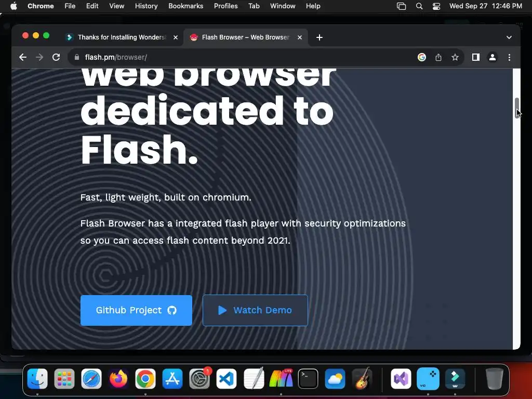Reload the flash.pm page

[56, 57]
